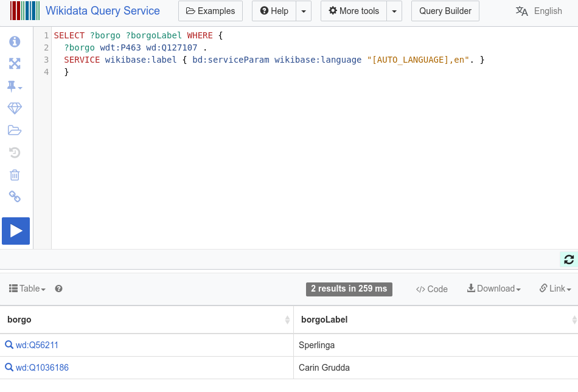Click the More tools button
This screenshot has width=578, height=392.
click(354, 11)
